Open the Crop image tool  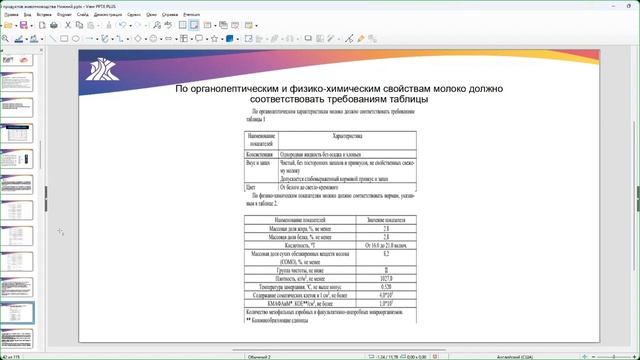click(x=320, y=39)
